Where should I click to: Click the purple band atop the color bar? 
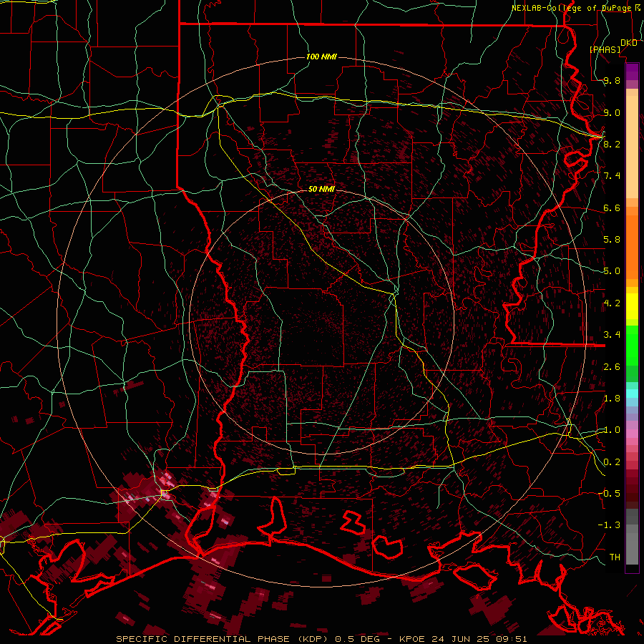632,72
